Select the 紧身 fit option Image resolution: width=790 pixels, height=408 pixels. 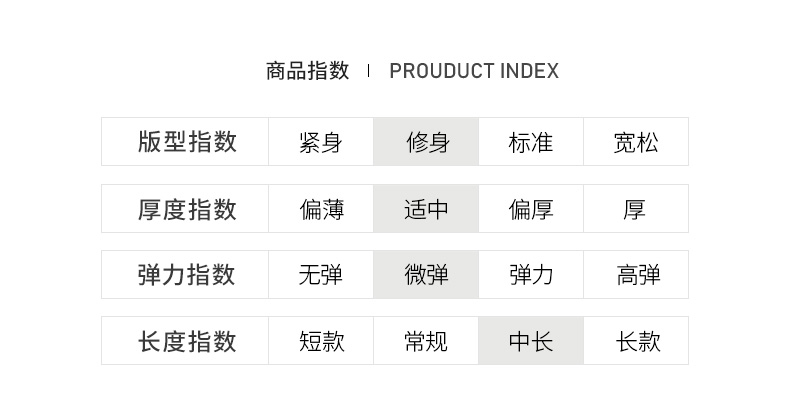tap(320, 142)
